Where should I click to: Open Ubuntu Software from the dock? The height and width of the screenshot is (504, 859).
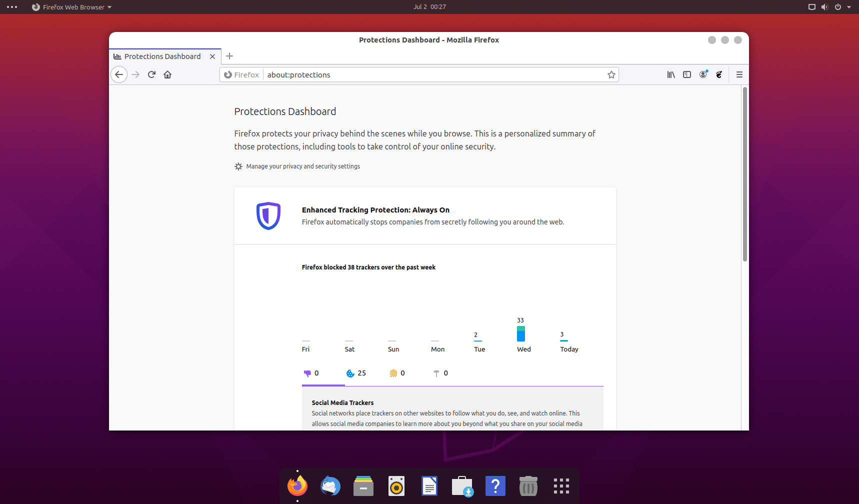pos(462,486)
